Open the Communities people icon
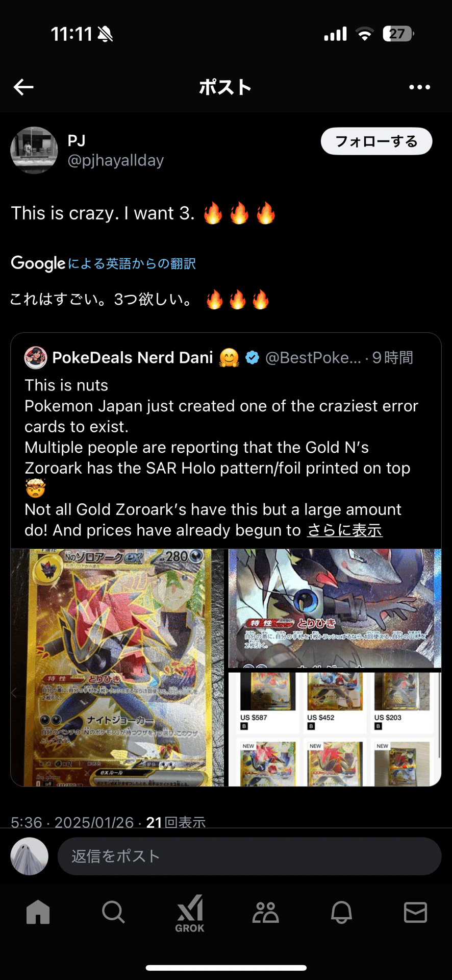The image size is (452, 980). [x=266, y=912]
